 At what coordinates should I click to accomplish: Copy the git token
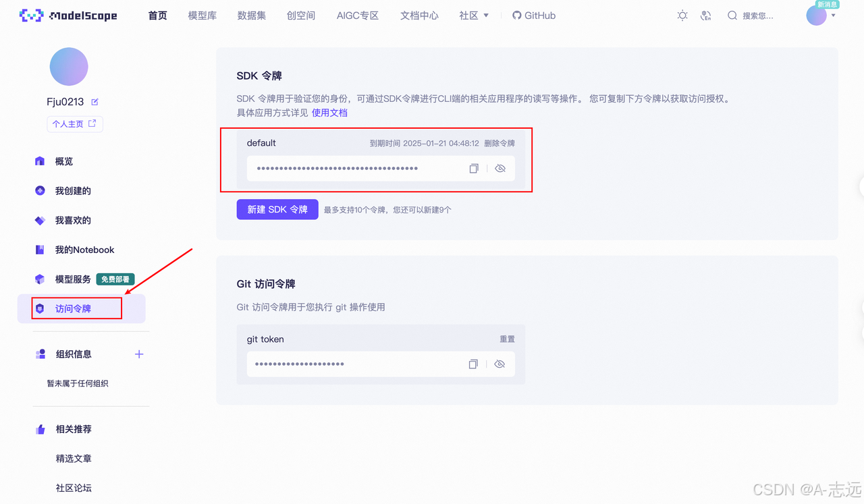[473, 364]
